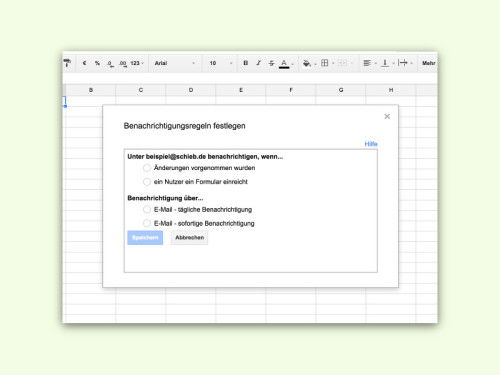Select the paint format roller tool
Viewport: 500px width, 375px height.
pos(67,63)
